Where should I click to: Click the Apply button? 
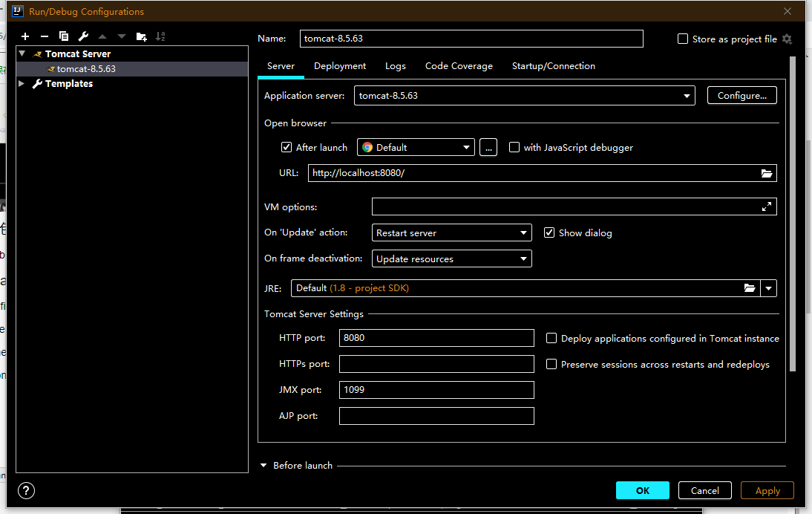pos(767,490)
